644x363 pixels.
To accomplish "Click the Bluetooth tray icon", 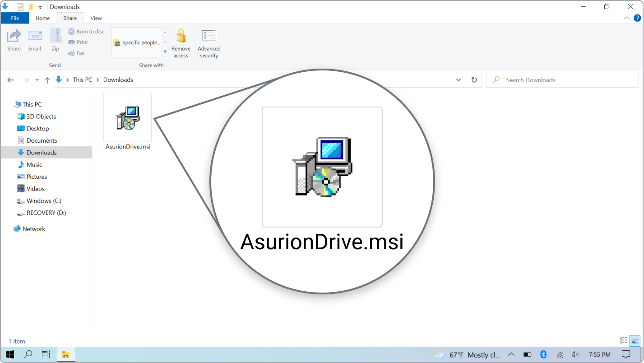I will tap(543, 354).
